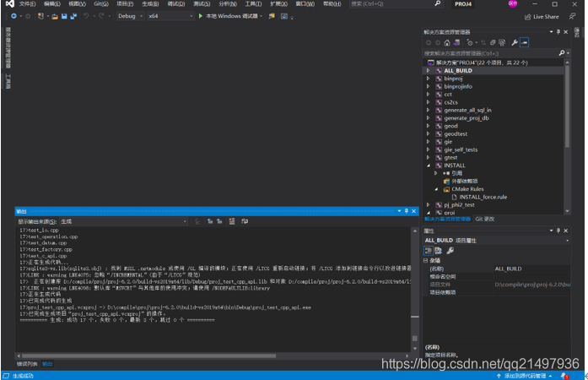The width and height of the screenshot is (588, 380).
Task: Collapse all icon in Solution Explorer toolbar
Action: click(x=493, y=43)
